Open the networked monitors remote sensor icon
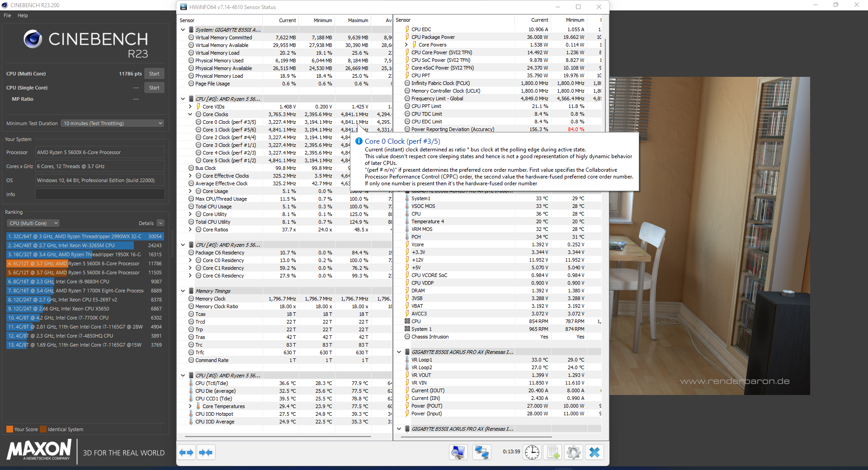The image size is (868, 470). pyautogui.click(x=482, y=452)
